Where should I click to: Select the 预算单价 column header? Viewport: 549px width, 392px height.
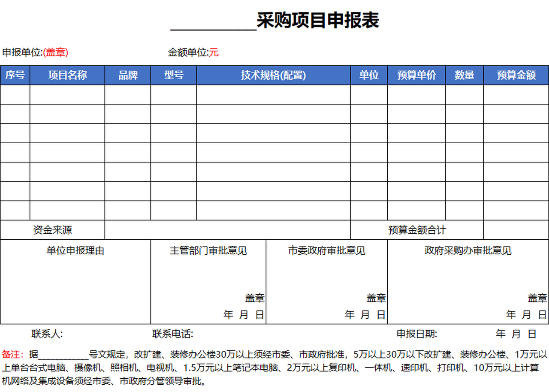[416, 75]
